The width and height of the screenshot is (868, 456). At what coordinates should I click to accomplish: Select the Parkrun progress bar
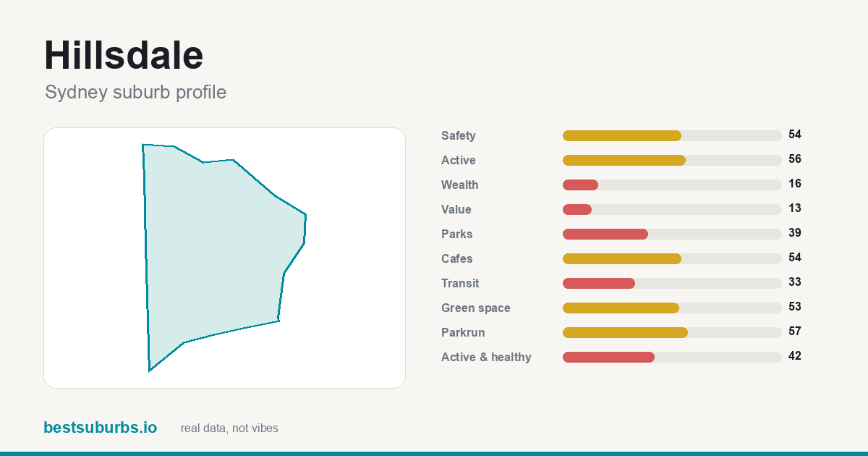[x=672, y=332]
